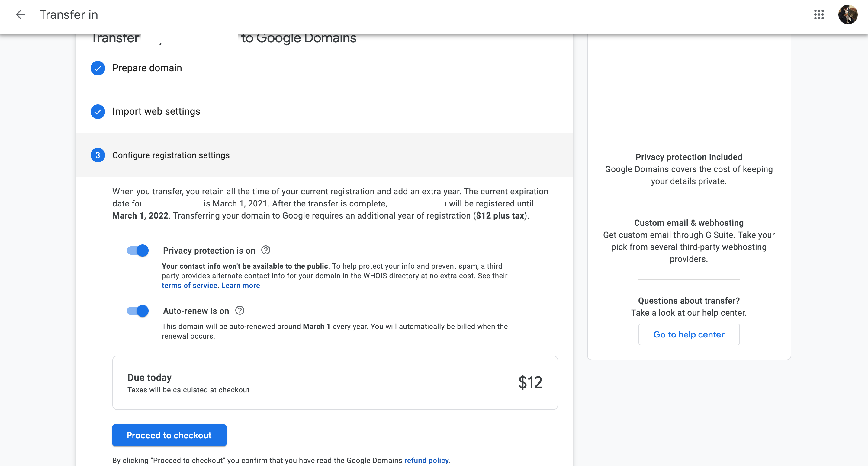This screenshot has width=868, height=466.
Task: Click the '$12 plus tax' text
Action: pos(500,215)
